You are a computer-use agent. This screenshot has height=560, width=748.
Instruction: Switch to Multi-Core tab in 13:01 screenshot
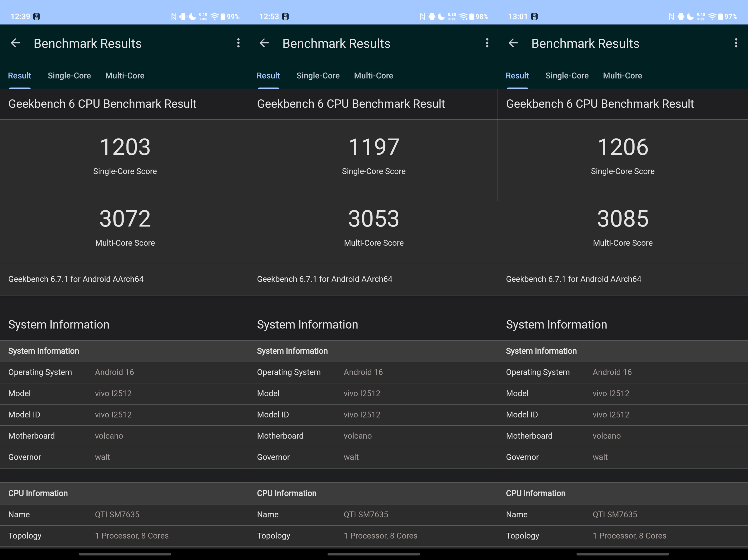pos(623,75)
